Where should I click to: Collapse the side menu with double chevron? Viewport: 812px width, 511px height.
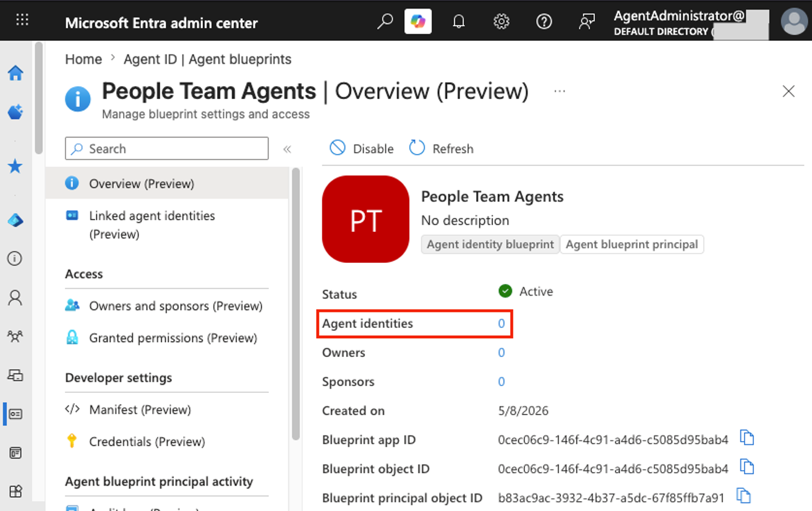[x=287, y=149]
